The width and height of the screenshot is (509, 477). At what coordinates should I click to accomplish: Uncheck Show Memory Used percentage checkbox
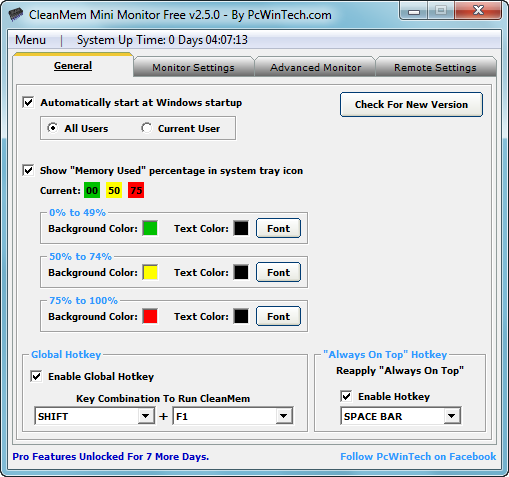[x=28, y=170]
